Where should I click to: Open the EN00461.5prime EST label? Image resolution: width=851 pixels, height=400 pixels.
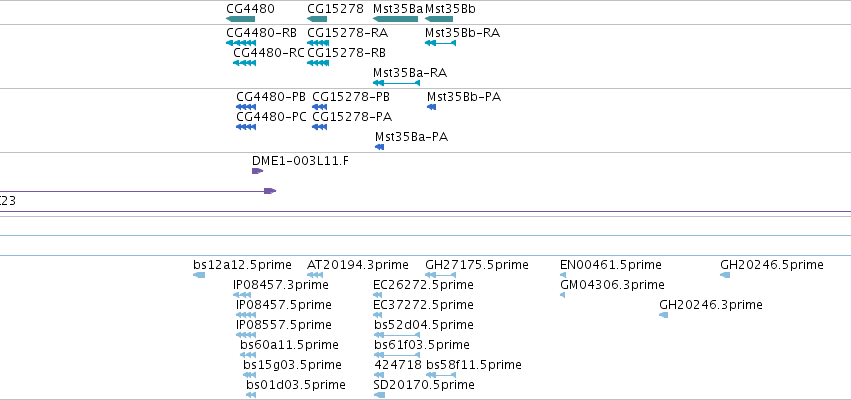click(611, 265)
